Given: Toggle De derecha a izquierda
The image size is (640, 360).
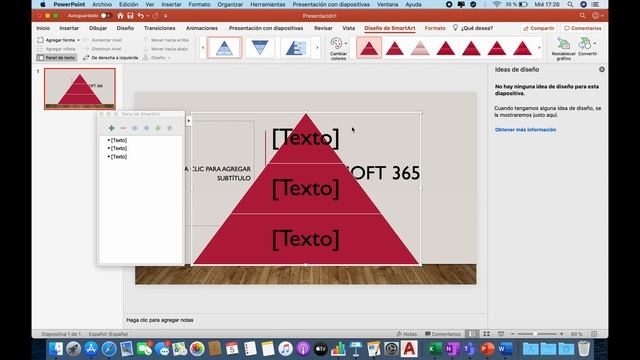Looking at the screenshot, I should [110, 58].
